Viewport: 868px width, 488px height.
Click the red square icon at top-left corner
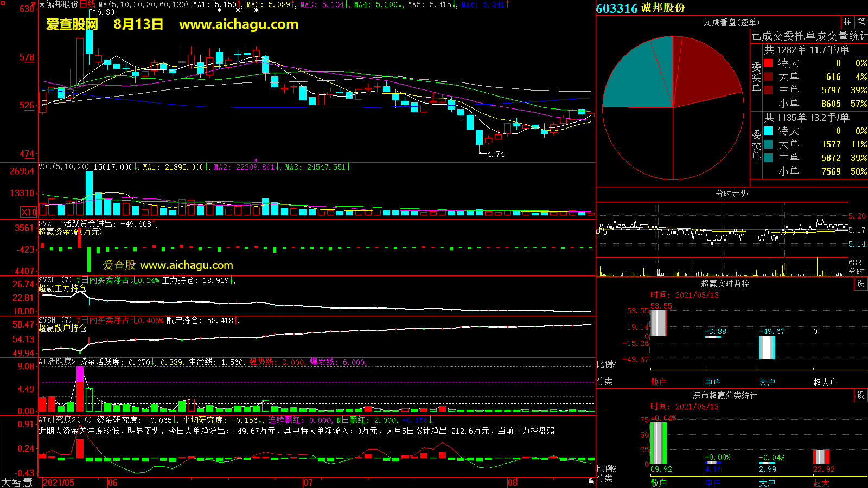pos(3,3)
